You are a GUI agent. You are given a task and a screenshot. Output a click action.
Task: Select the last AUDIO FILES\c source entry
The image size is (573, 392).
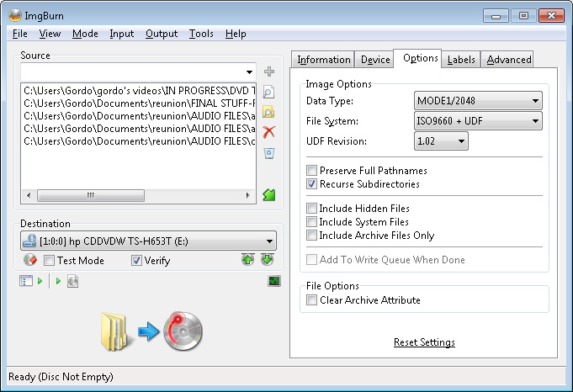click(139, 141)
